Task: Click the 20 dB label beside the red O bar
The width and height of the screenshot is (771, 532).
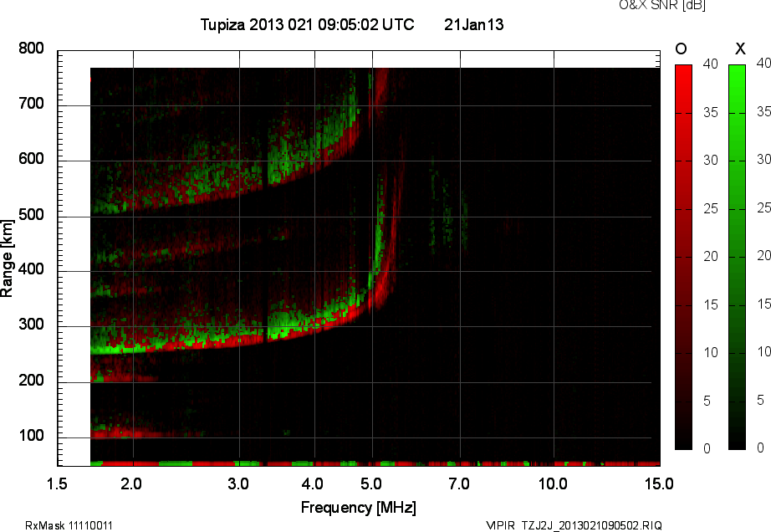Action: click(x=711, y=256)
